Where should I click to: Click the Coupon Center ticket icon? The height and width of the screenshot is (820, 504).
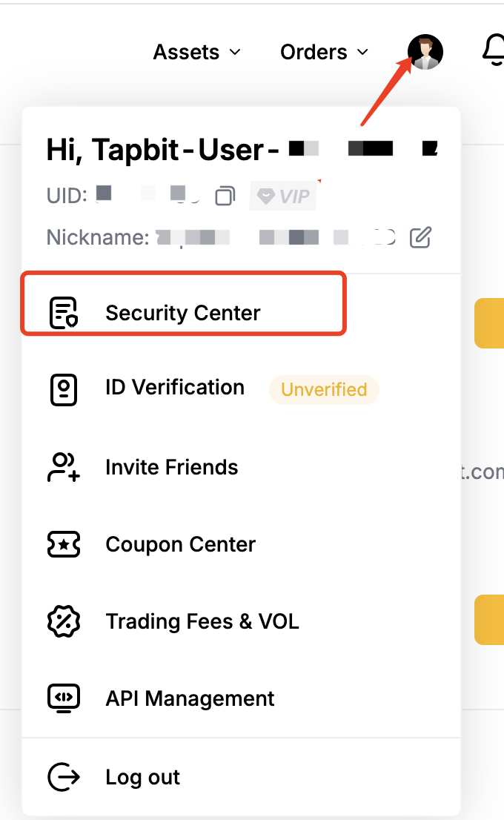64,545
